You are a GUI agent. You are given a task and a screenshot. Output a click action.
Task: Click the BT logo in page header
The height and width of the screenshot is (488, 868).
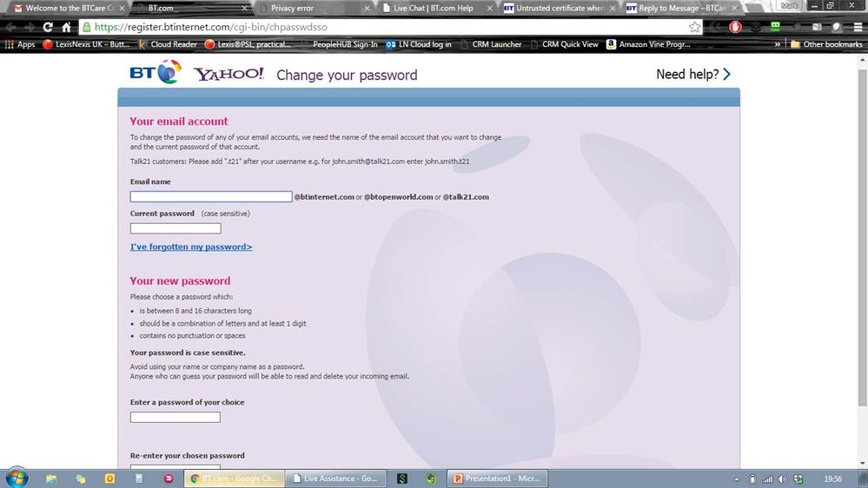(x=156, y=72)
